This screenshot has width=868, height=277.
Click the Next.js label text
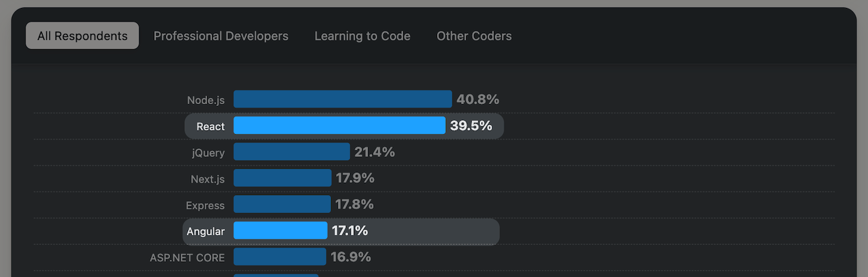coord(208,179)
